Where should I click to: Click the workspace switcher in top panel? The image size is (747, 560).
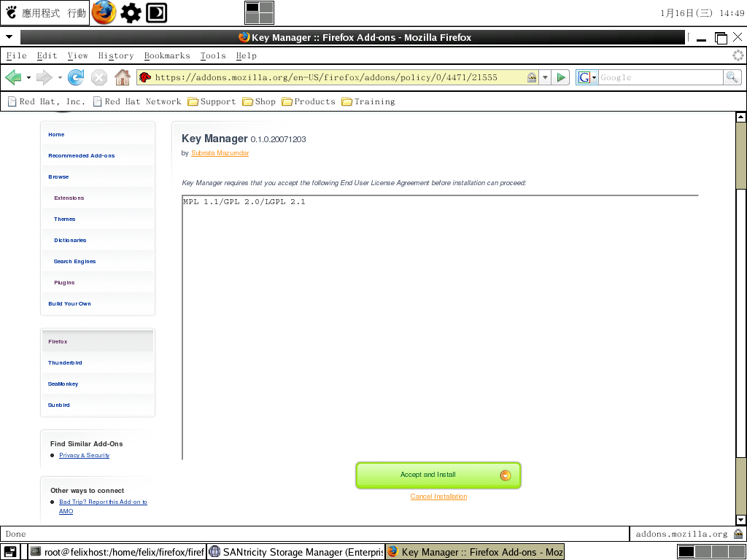pos(259,13)
